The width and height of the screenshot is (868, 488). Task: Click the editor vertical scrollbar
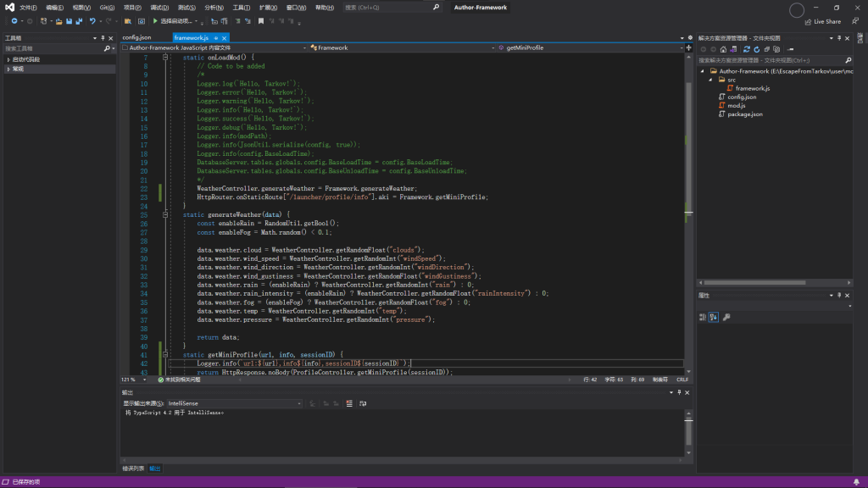coord(688,213)
